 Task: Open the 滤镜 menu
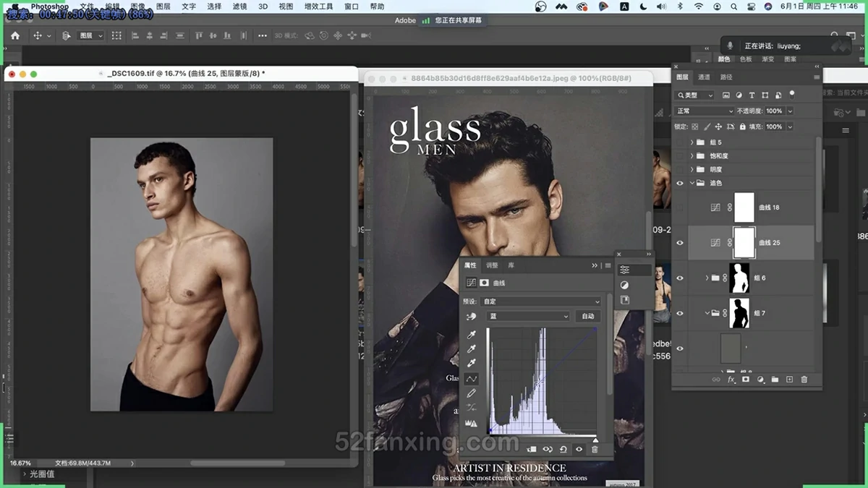[x=239, y=7]
